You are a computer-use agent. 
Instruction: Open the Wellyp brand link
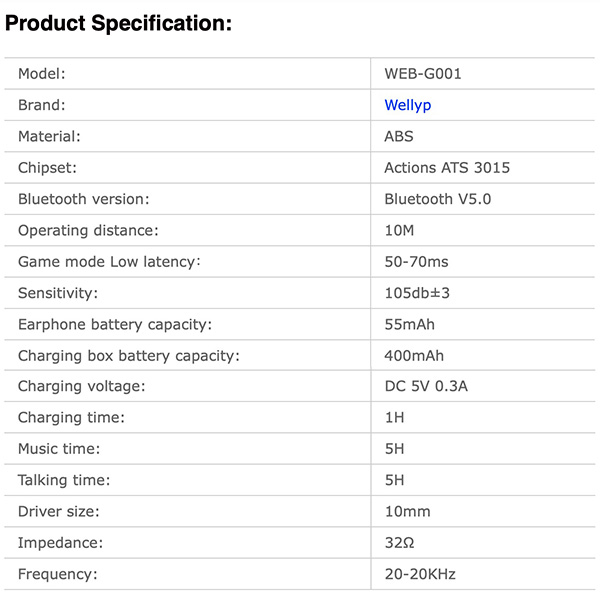408,105
